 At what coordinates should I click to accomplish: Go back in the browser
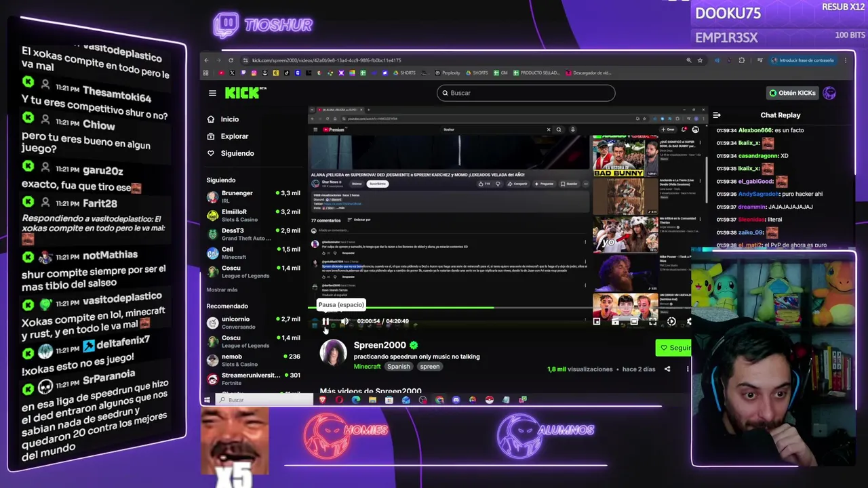point(207,60)
